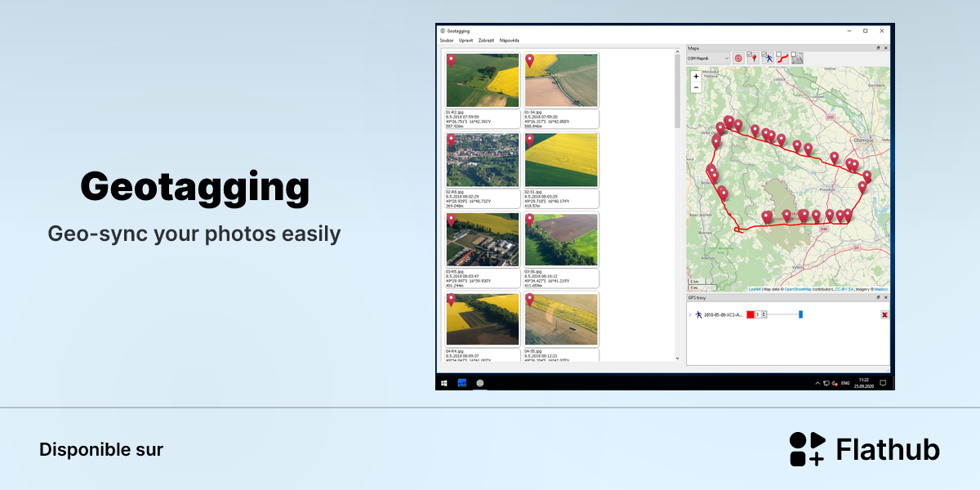Image resolution: width=980 pixels, height=490 pixels.
Task: Open the Leaflet link on the map
Action: pos(755,289)
